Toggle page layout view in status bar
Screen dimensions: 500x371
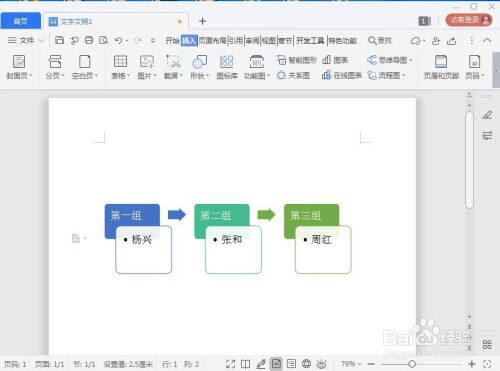pos(276,364)
